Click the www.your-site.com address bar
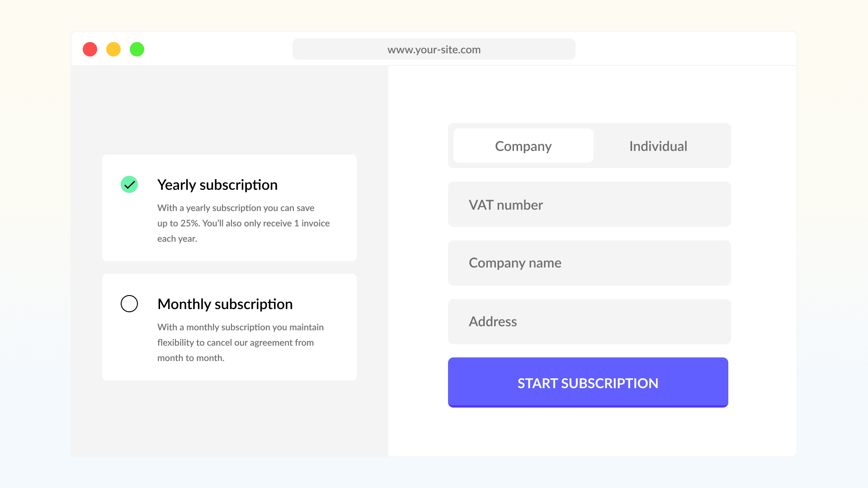Viewport: 868px width, 488px height. click(x=434, y=49)
